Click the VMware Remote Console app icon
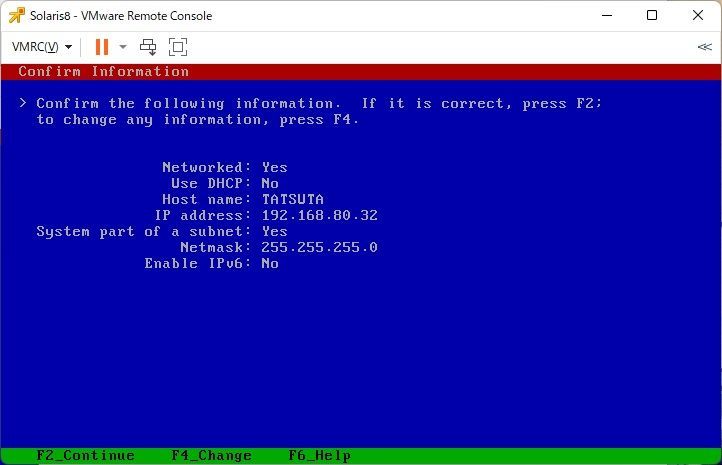The width and height of the screenshot is (722, 465). point(17,15)
